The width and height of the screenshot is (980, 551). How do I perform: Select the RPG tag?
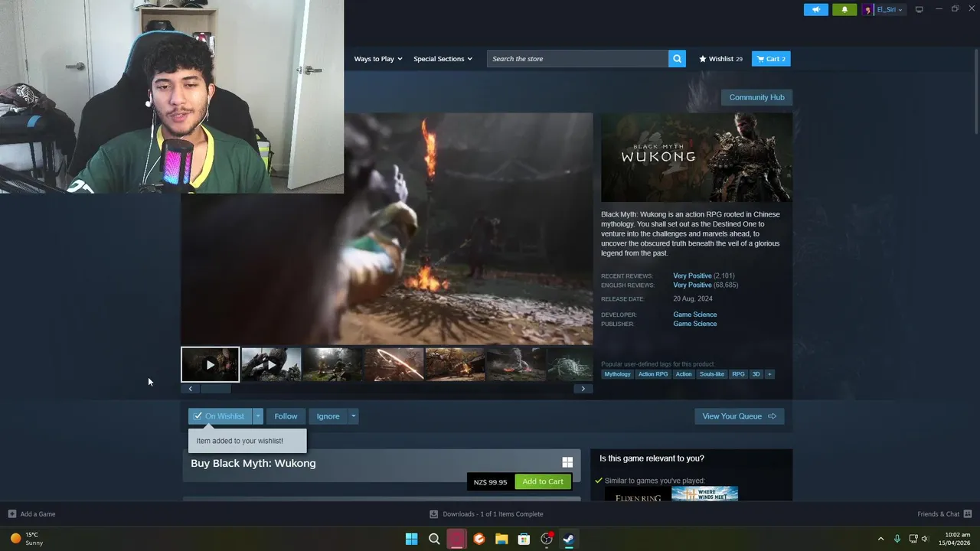coord(738,374)
